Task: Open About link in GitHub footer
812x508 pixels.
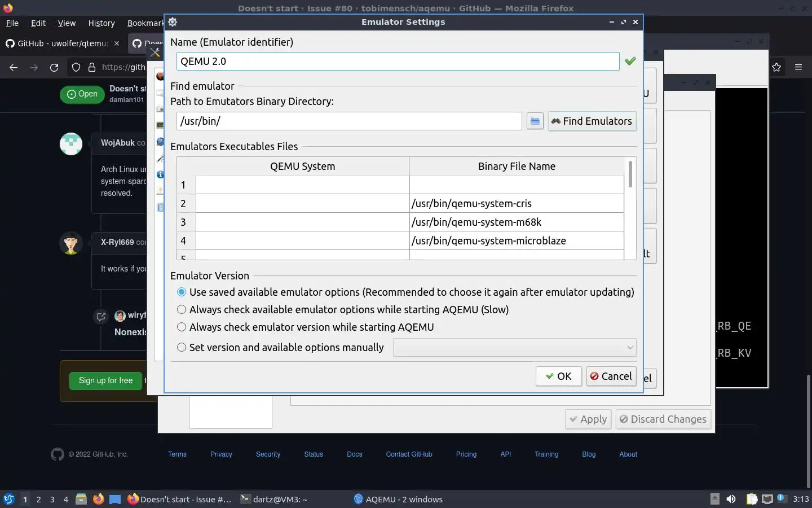Action: click(628, 454)
